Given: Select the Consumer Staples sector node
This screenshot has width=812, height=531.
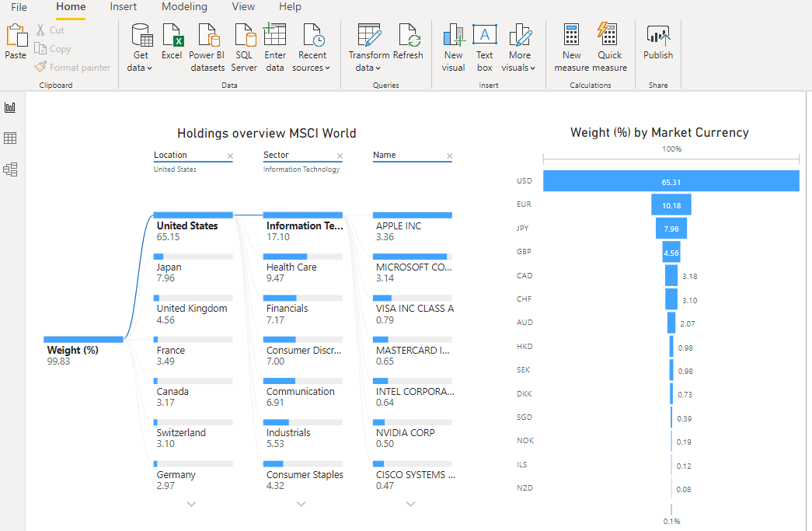Looking at the screenshot, I should click(x=303, y=477).
